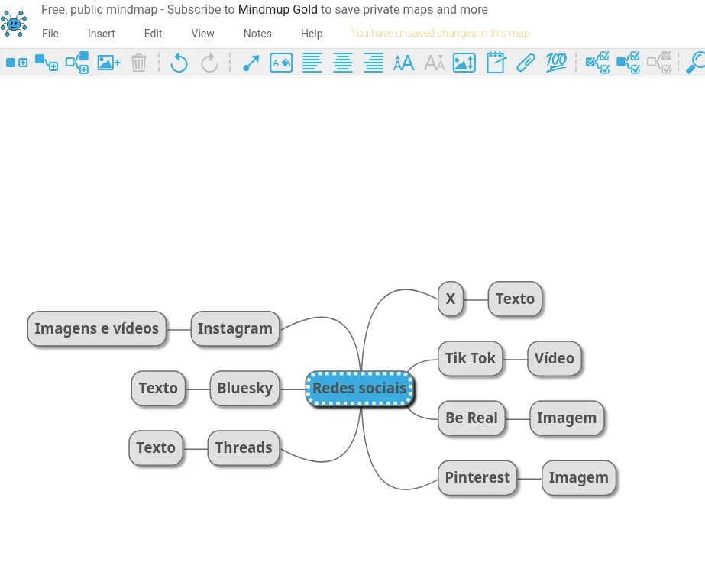
Task: Select the Threads node
Action: tap(243, 447)
